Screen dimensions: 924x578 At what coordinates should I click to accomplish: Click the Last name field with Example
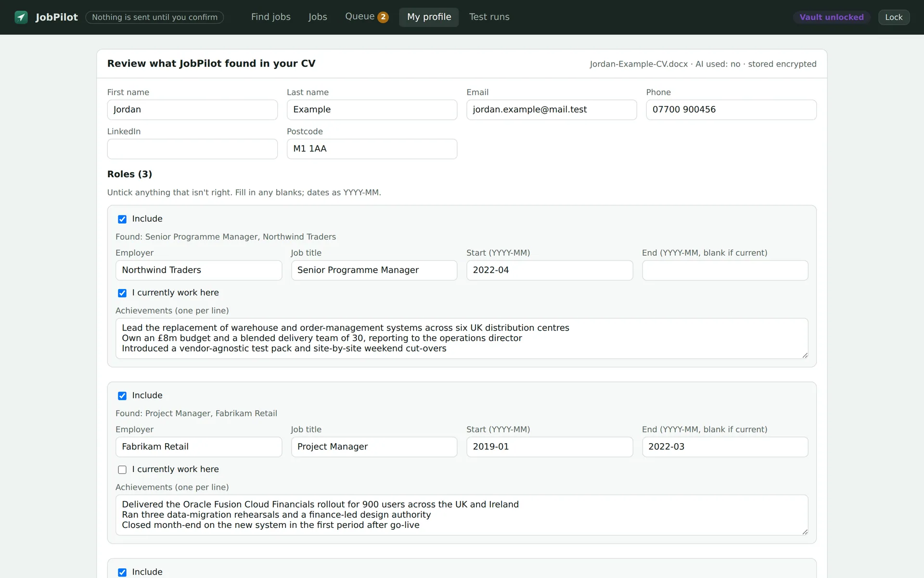[x=372, y=110]
